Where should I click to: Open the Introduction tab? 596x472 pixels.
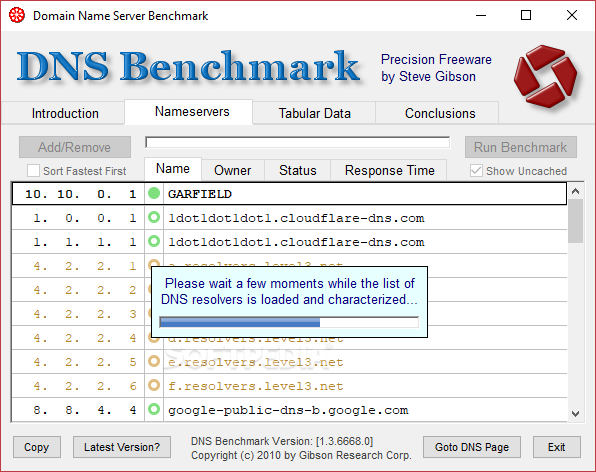(x=65, y=113)
